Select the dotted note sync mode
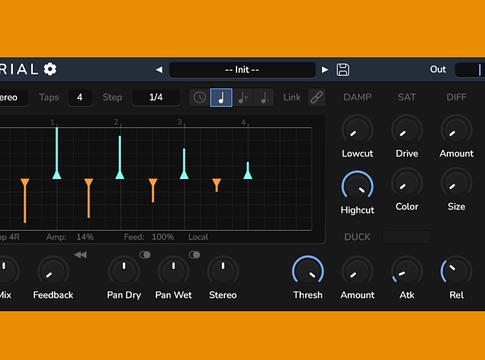485x360 pixels. pos(264,98)
